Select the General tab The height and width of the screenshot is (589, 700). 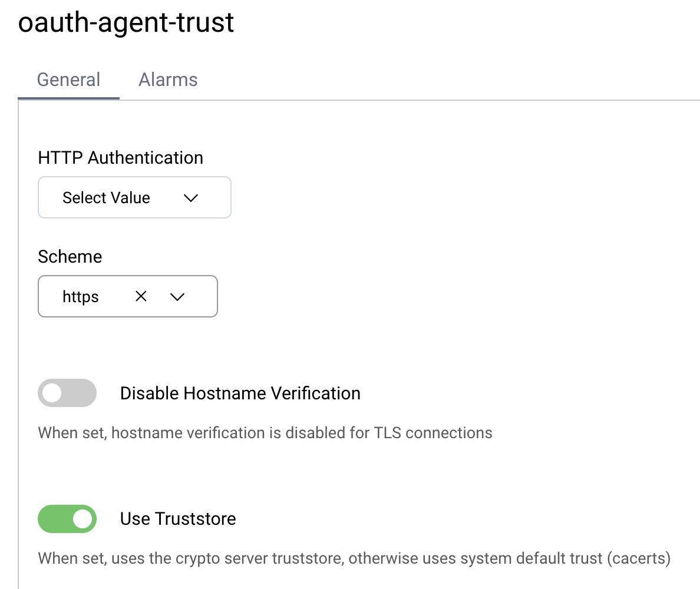[x=68, y=80]
